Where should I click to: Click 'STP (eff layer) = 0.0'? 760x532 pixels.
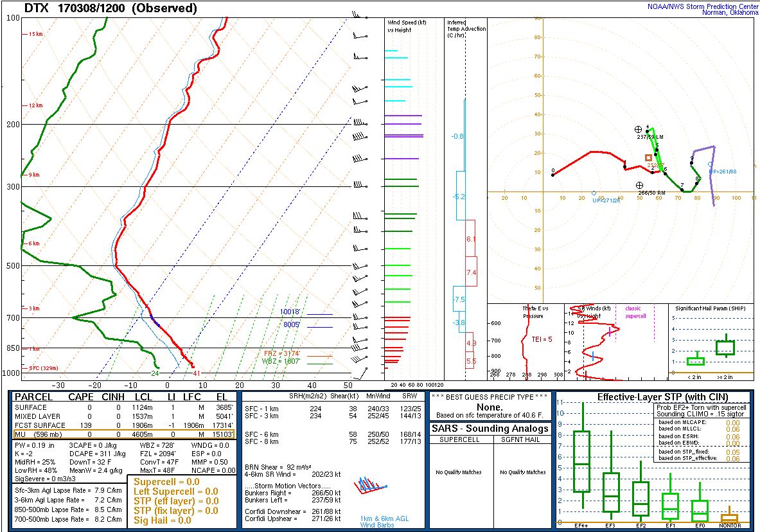click(x=176, y=501)
